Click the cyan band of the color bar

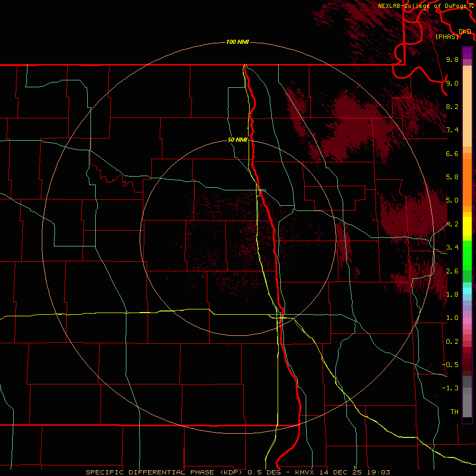(x=467, y=290)
